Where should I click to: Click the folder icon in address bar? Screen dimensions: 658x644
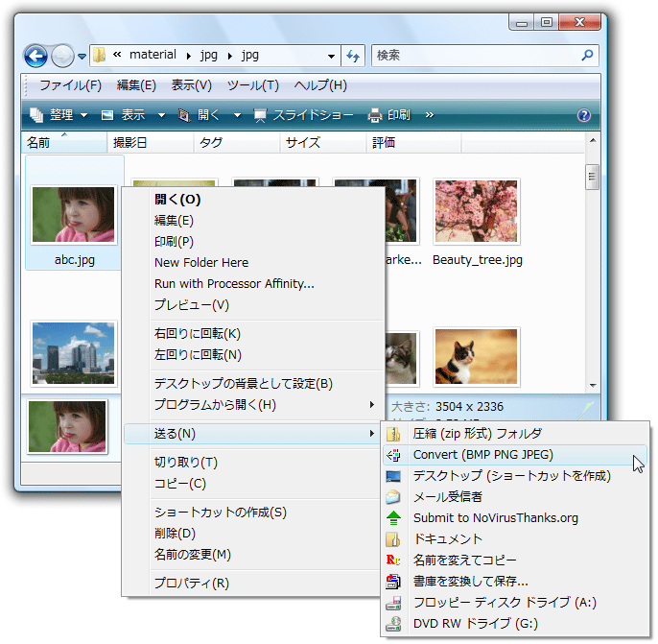[100, 55]
